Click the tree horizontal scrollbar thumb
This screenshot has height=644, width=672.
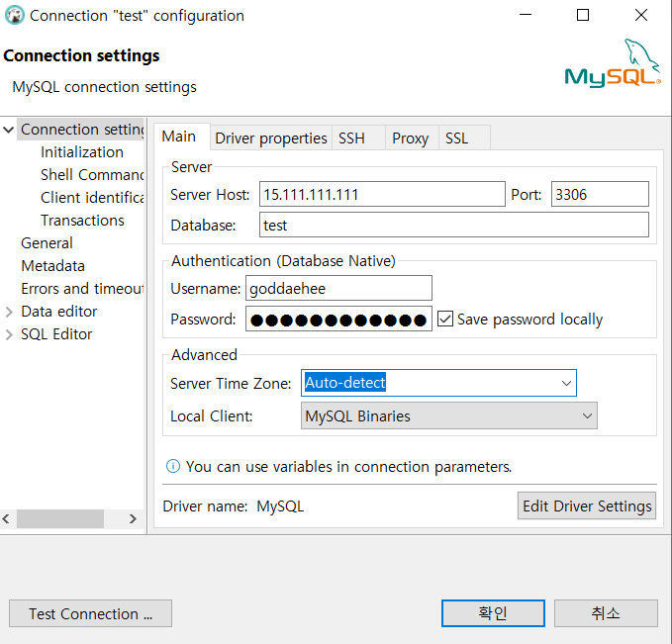(x=60, y=519)
